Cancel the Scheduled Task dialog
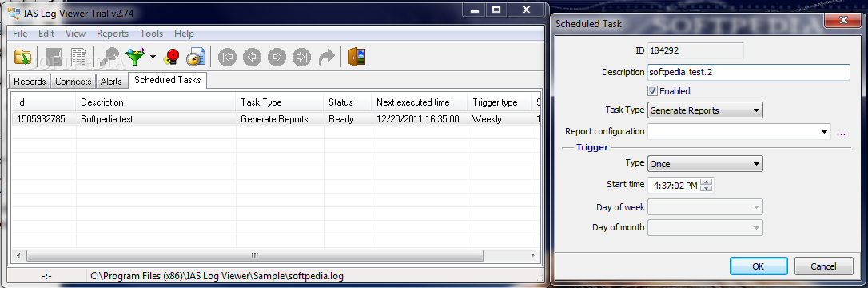Screen dimensions: 868x288 pos(823,266)
